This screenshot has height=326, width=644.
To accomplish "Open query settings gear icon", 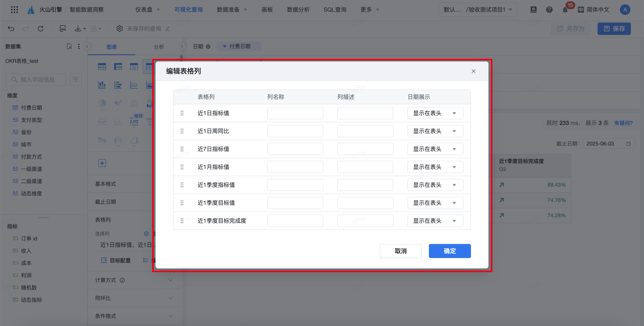I will [x=120, y=28].
